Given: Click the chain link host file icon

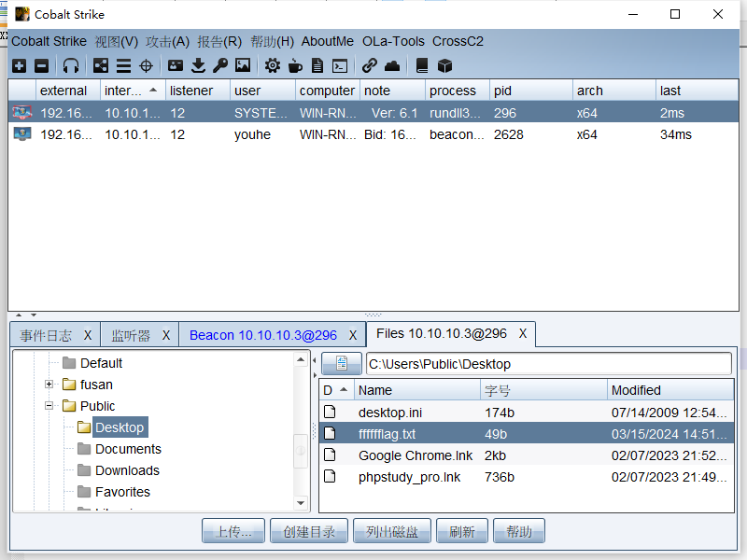Looking at the screenshot, I should pos(370,65).
